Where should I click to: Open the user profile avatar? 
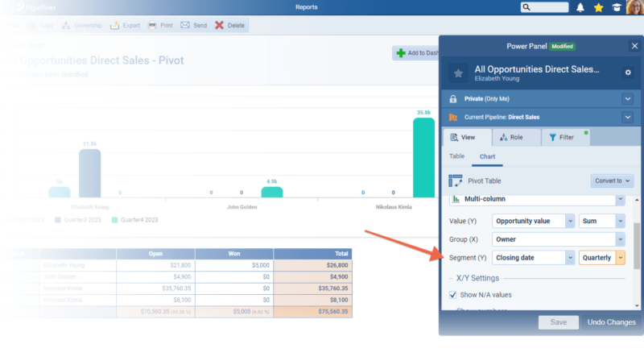634,7
